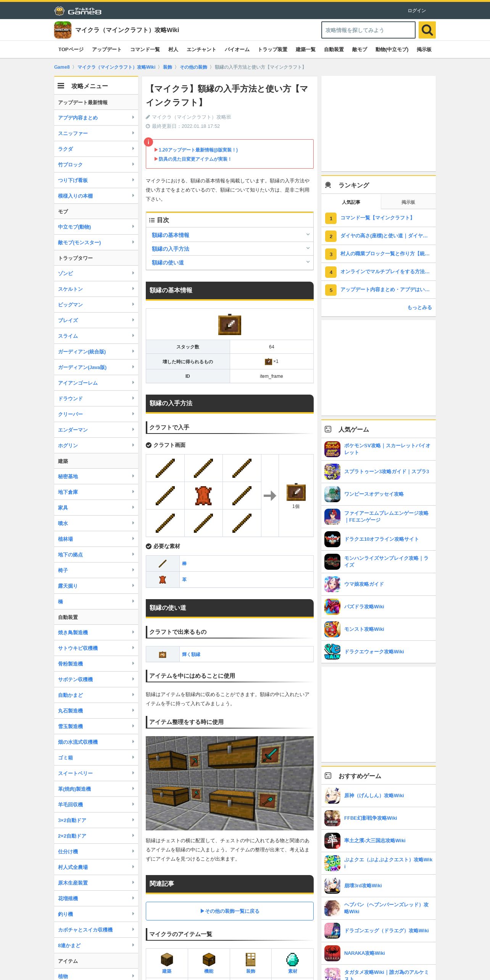
Task: Open Monster Hunter Rise Sunbreak icon
Action: coord(332,562)
